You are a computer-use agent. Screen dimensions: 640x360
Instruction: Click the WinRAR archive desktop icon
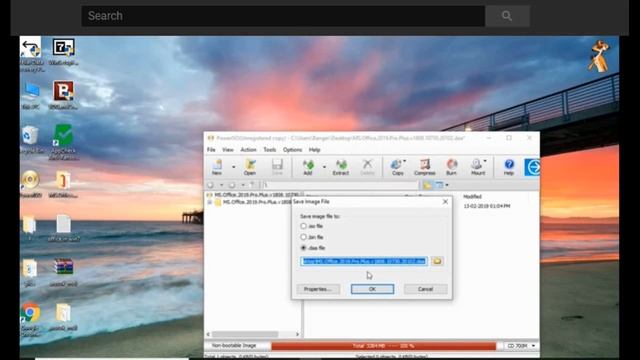click(63, 272)
